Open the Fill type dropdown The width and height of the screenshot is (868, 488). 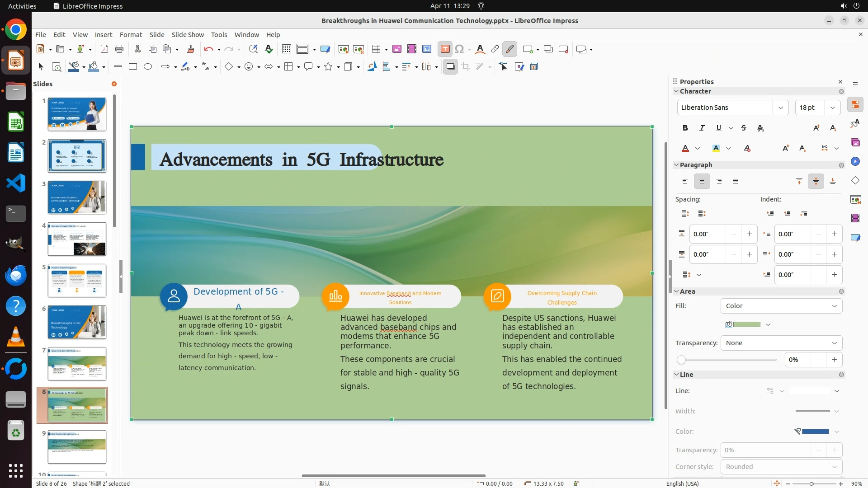[781, 306]
